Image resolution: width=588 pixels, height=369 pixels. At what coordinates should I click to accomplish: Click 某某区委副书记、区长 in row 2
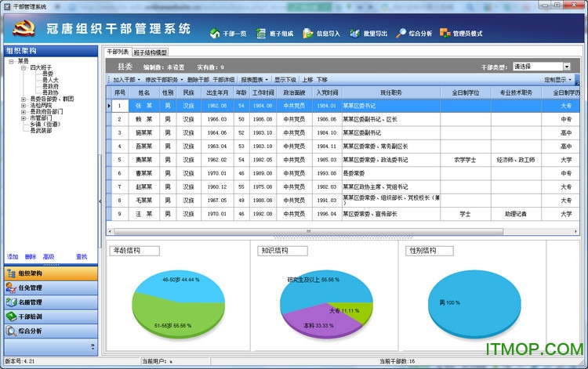[x=370, y=120]
